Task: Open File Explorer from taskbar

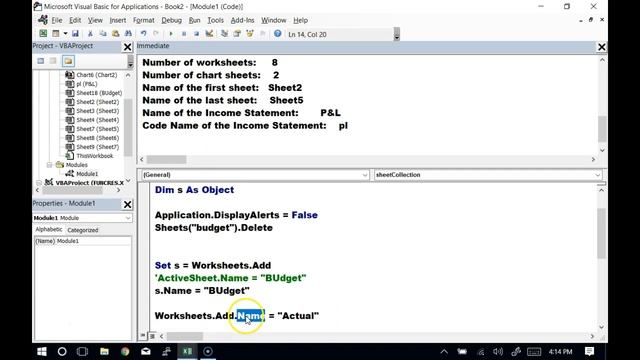Action: (x=104, y=351)
